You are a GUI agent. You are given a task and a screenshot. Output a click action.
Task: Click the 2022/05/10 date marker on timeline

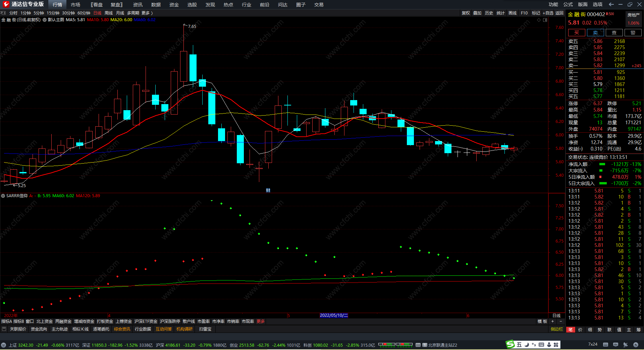(334, 315)
